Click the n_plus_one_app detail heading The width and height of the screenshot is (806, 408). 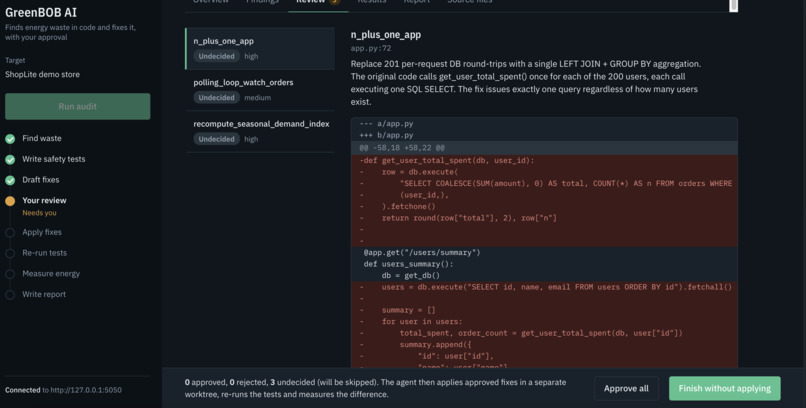(386, 35)
